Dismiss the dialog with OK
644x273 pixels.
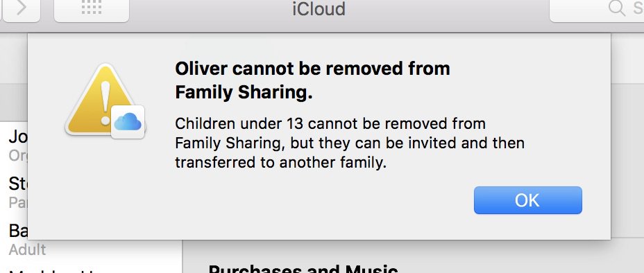tap(528, 200)
